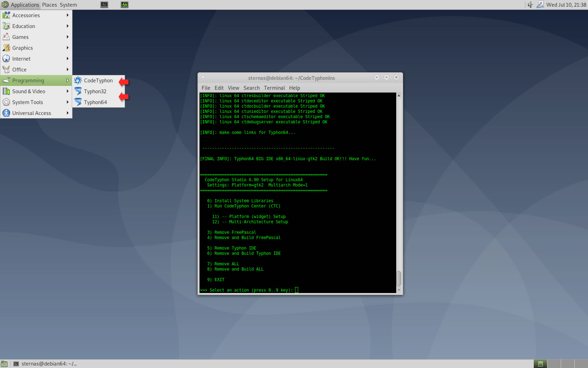Open the terminal Help menu

point(294,88)
